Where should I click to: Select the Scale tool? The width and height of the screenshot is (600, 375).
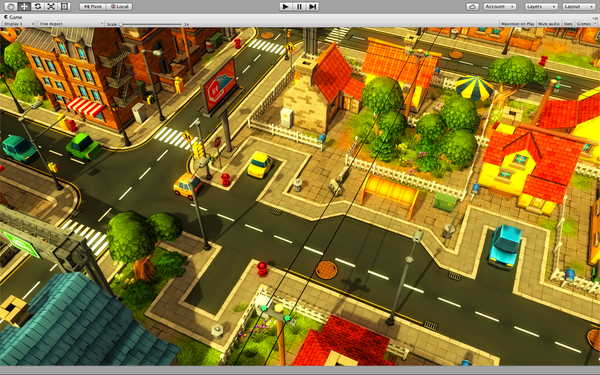(x=51, y=7)
